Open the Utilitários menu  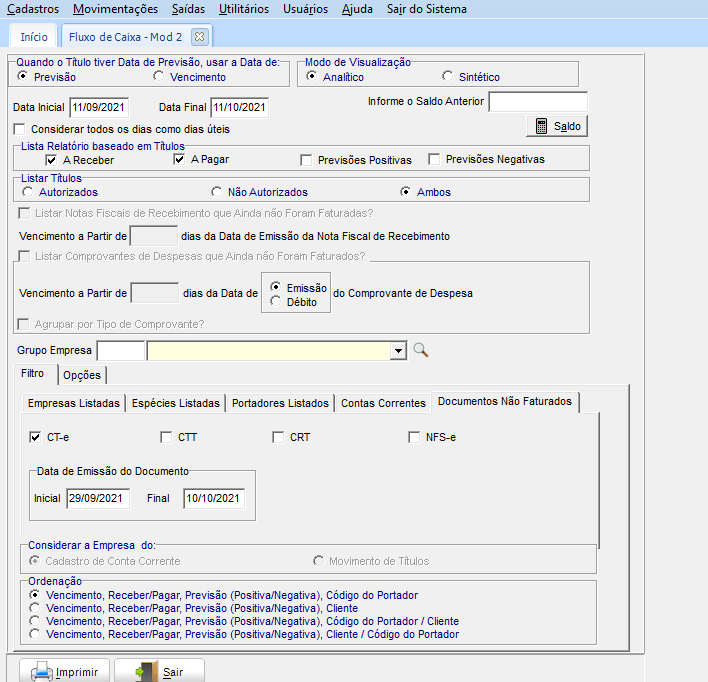point(244,9)
